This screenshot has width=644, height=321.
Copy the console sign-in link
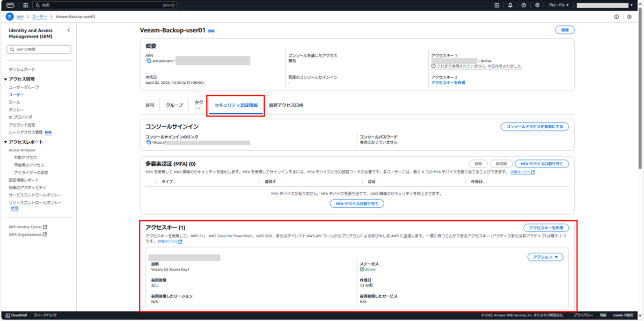pyautogui.click(x=148, y=142)
